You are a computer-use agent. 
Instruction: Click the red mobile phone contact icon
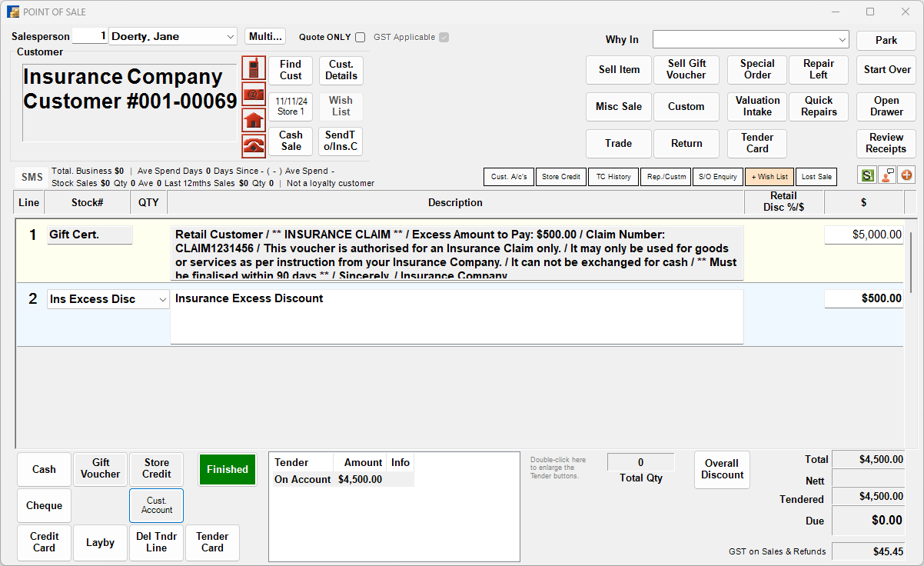[253, 68]
